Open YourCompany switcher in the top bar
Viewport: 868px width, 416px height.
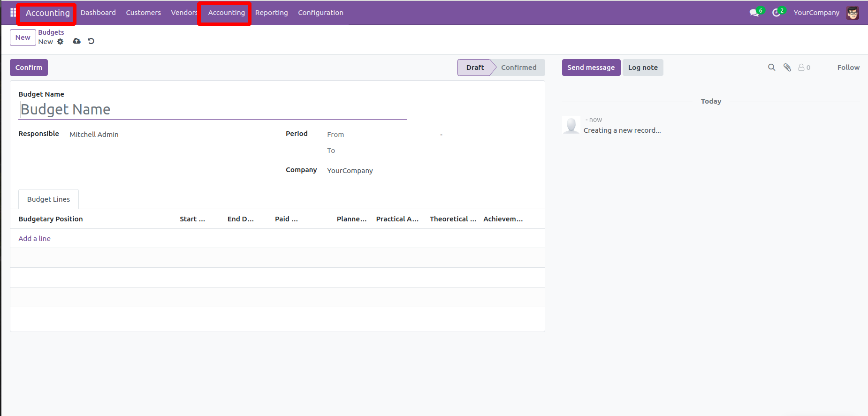816,13
